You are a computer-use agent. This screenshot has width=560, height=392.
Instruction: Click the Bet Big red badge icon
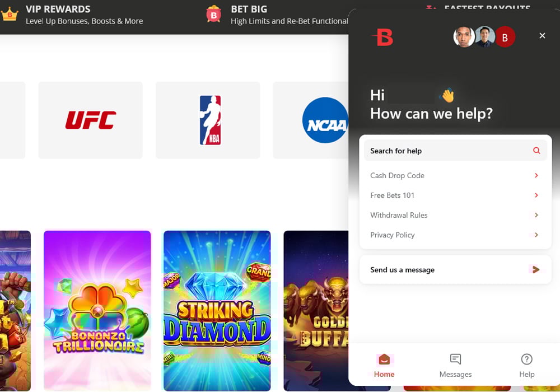pos(213,15)
